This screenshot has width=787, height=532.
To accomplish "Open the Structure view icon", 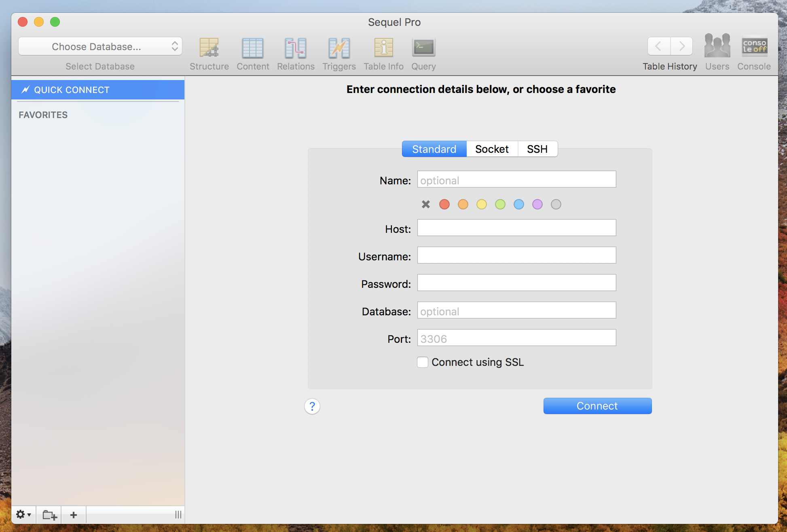I will [x=209, y=48].
